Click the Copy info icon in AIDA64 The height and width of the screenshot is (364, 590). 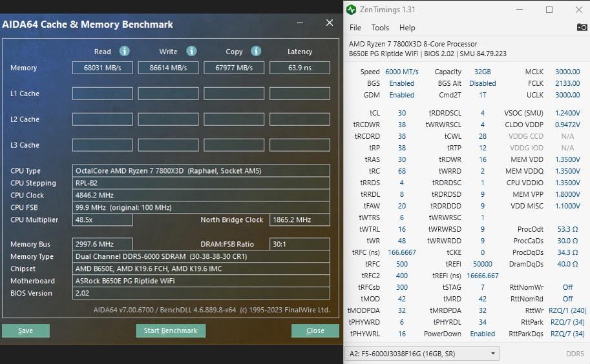point(257,51)
